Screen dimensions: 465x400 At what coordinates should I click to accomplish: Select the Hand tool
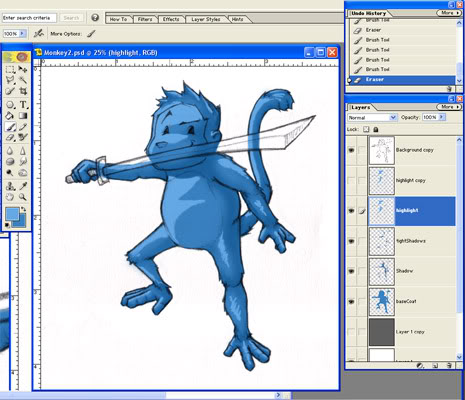tap(10, 197)
